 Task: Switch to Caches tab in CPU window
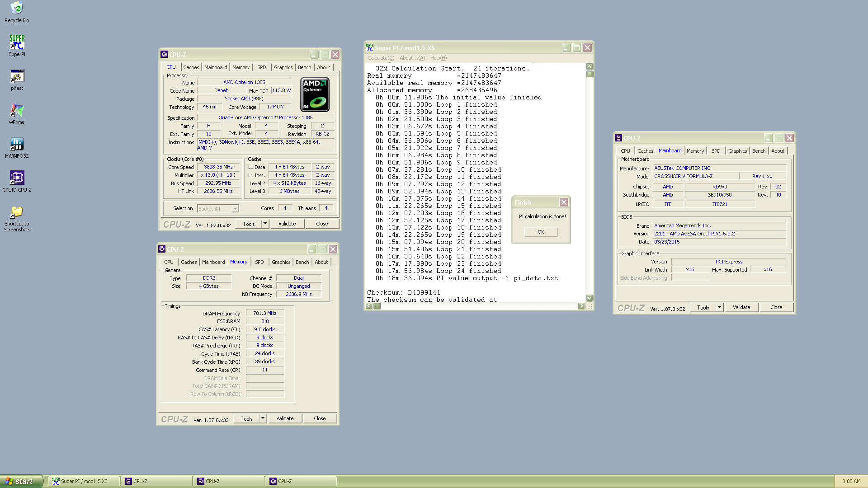click(x=191, y=67)
